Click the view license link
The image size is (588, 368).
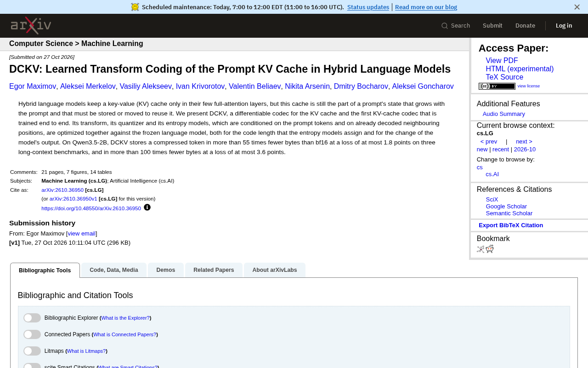coord(529,86)
